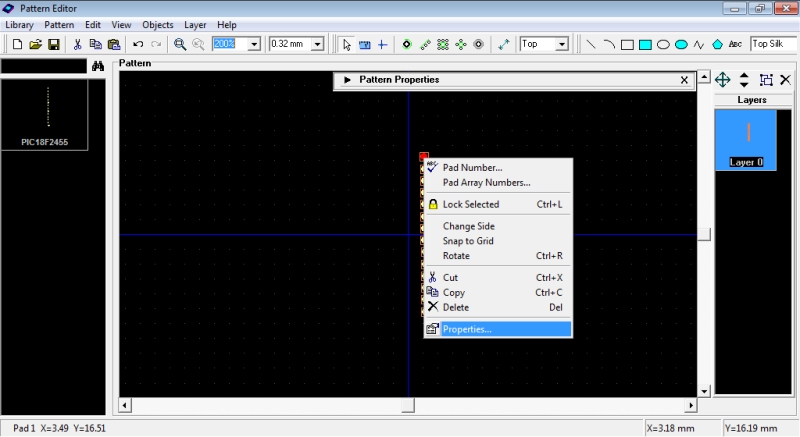Click the Cut scissors icon in the toolbar

(x=78, y=44)
